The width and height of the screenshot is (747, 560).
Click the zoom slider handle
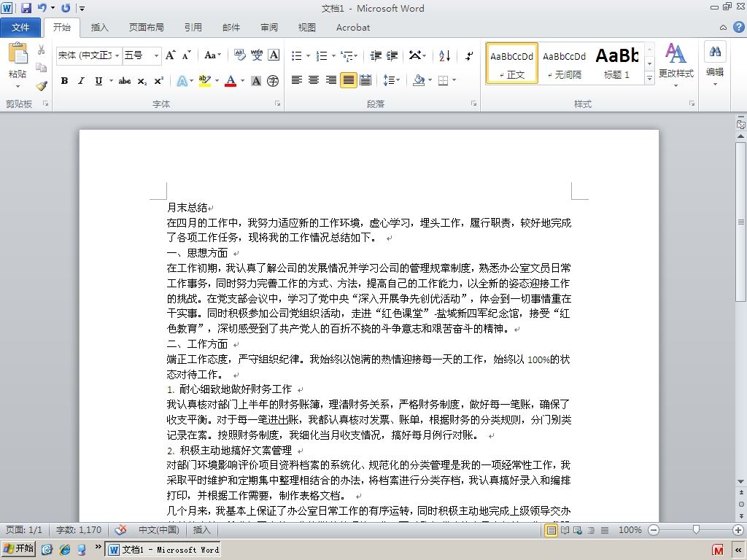click(x=696, y=529)
